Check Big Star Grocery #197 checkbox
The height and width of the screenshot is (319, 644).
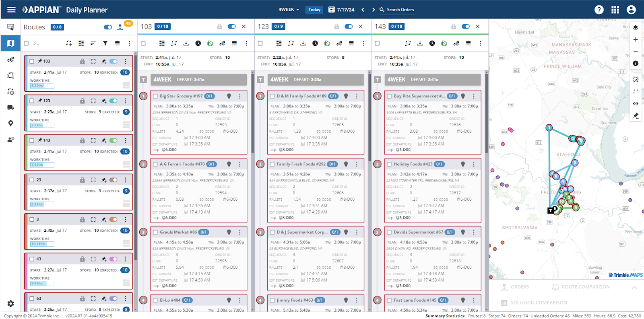pyautogui.click(x=155, y=96)
